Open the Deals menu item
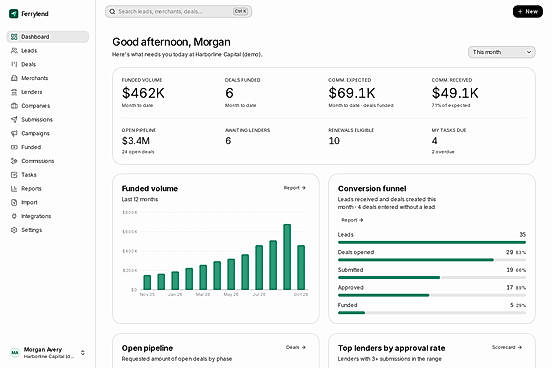Screen dimensions: 552x368 48,64
